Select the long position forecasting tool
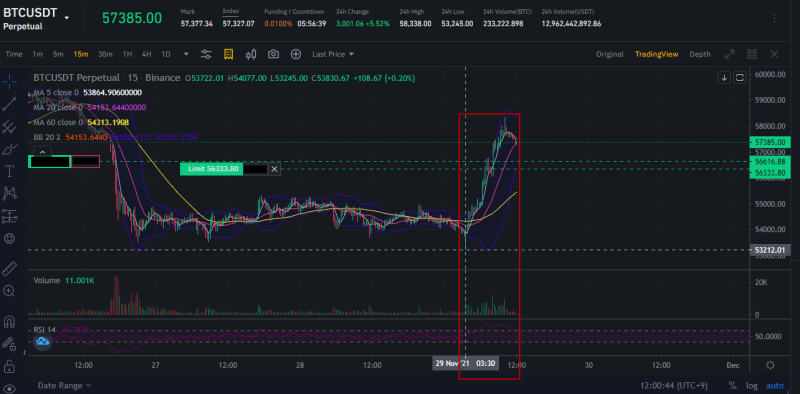 point(9,216)
